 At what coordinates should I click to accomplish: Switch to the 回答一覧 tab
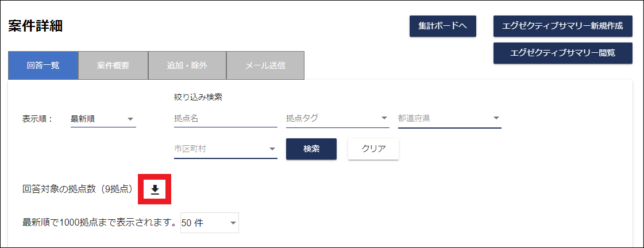pyautogui.click(x=43, y=65)
